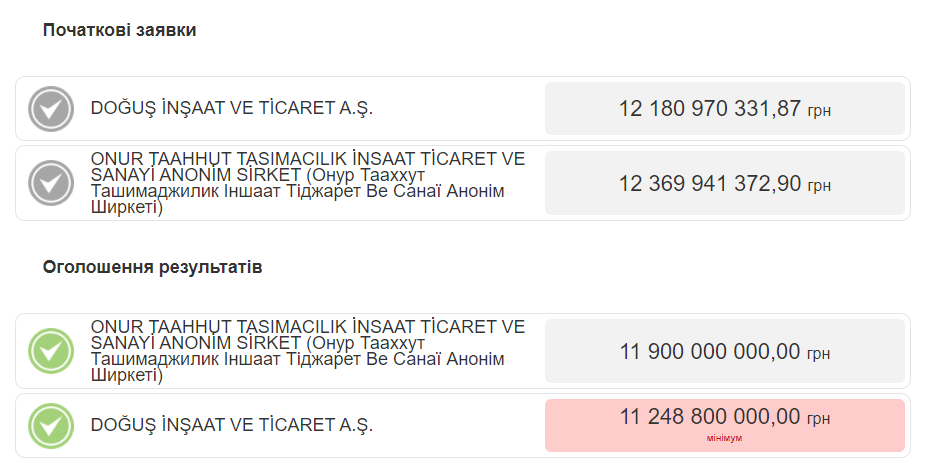The width and height of the screenshot is (926, 471).
Task: Select DOĞUŞ İNŞAAT name in Оголошення результатів
Action: (231, 425)
